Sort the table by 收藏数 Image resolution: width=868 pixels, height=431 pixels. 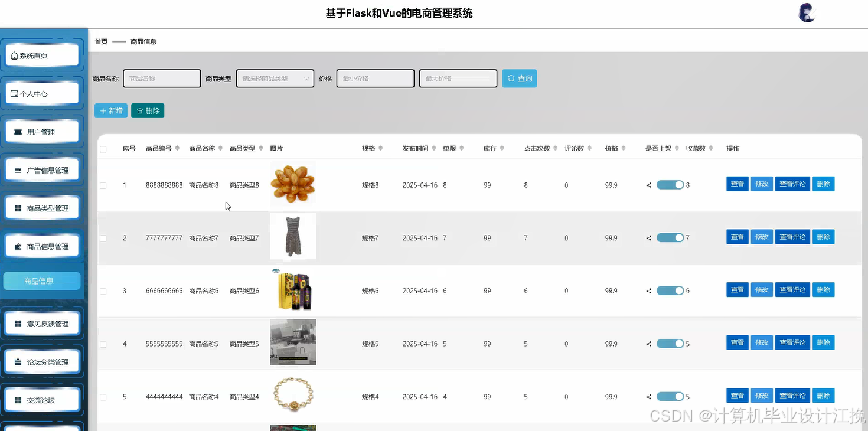coord(711,148)
